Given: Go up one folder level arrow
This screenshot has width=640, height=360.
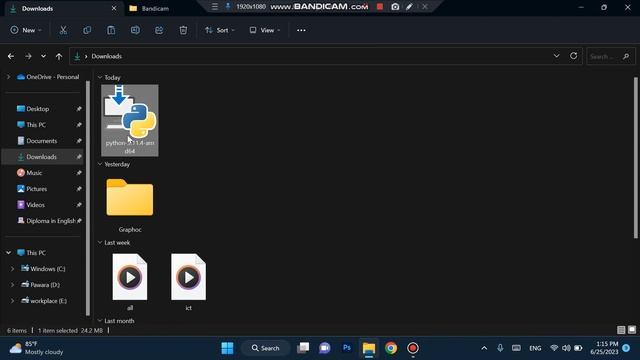Looking at the screenshot, I should coord(59,56).
